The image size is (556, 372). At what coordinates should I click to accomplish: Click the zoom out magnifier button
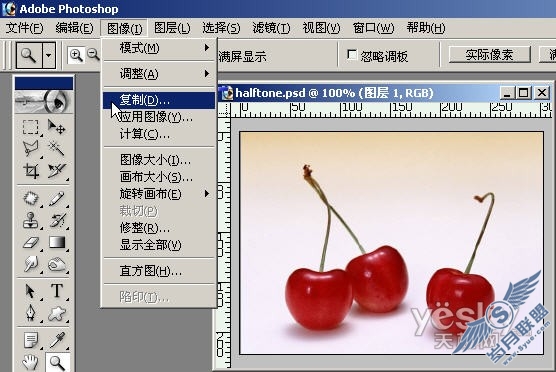[x=93, y=55]
